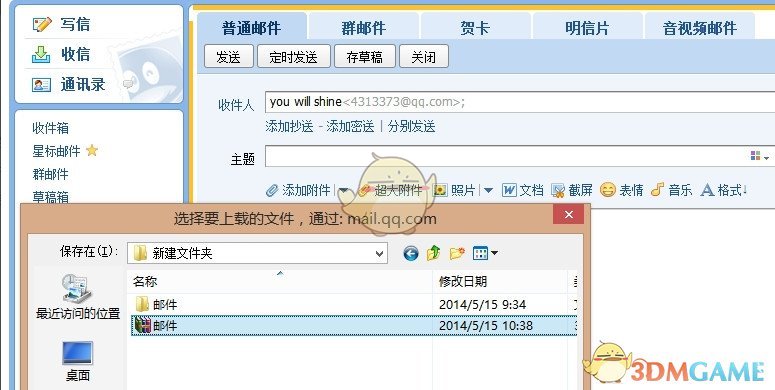Click the date 2014/5/15 9:34
This screenshot has height=390, width=775.
pos(482,304)
